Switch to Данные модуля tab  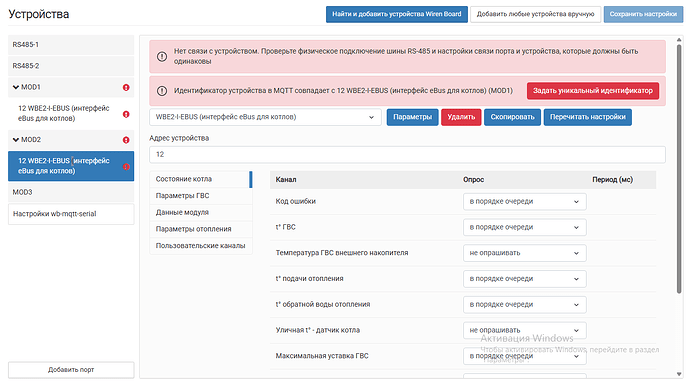pyautogui.click(x=201, y=212)
